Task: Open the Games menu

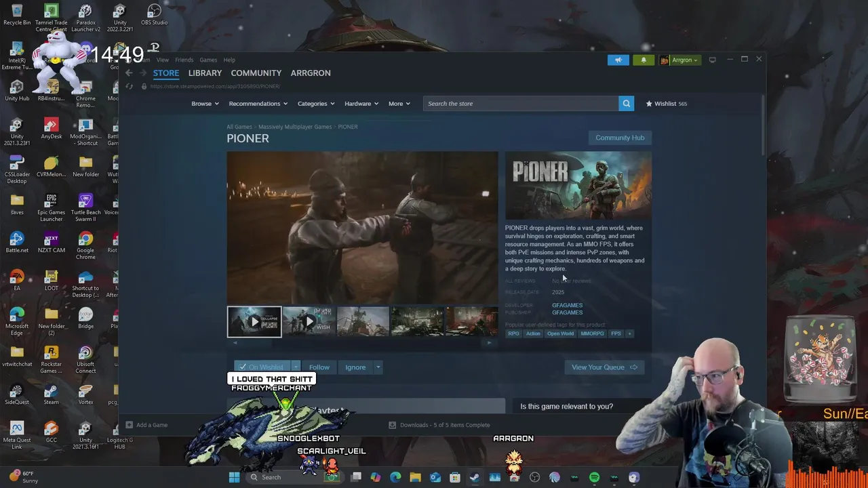Action: (x=208, y=60)
